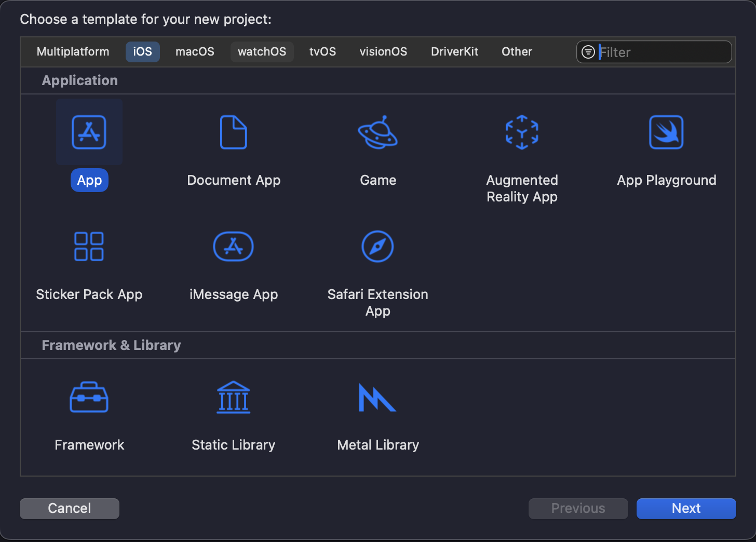The height and width of the screenshot is (542, 756).
Task: Click the filter funnel icon in search field
Action: (588, 52)
